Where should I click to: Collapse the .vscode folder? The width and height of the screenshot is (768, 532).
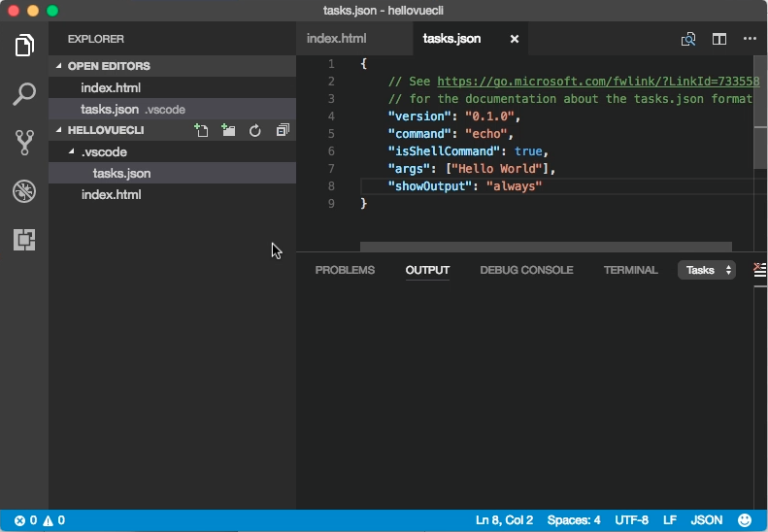click(72, 151)
